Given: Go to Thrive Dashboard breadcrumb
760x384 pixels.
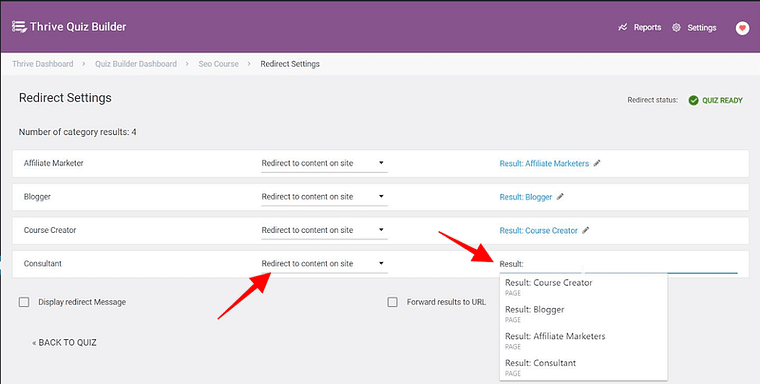Looking at the screenshot, I should pos(43,64).
